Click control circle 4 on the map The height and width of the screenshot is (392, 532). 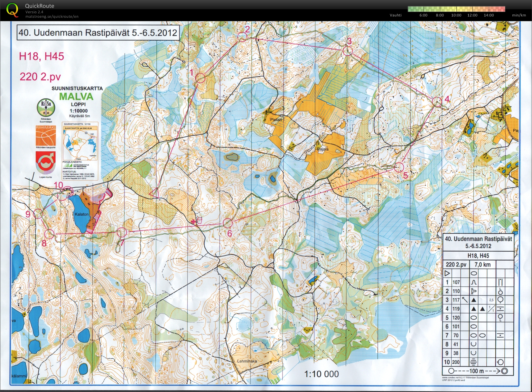(437, 102)
